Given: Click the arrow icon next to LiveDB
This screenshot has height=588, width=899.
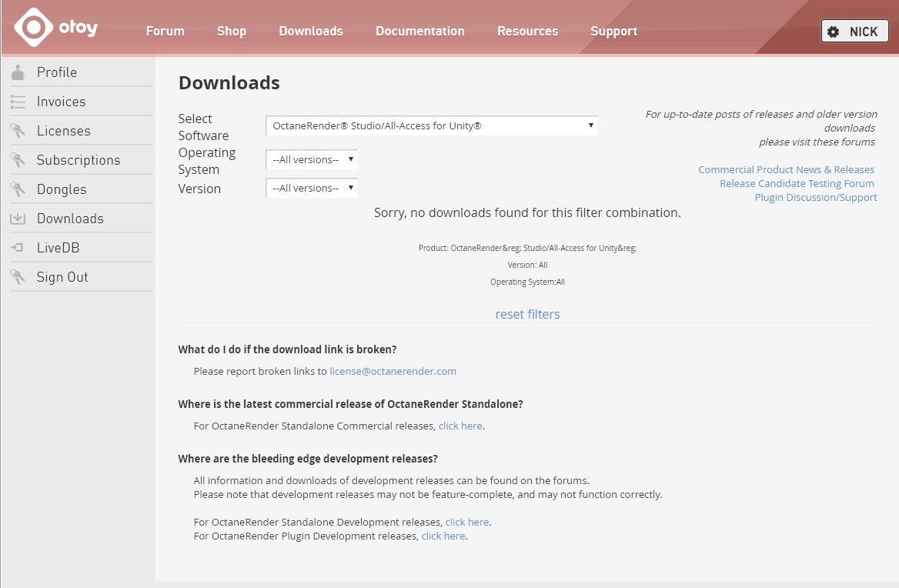Looking at the screenshot, I should tap(17, 248).
